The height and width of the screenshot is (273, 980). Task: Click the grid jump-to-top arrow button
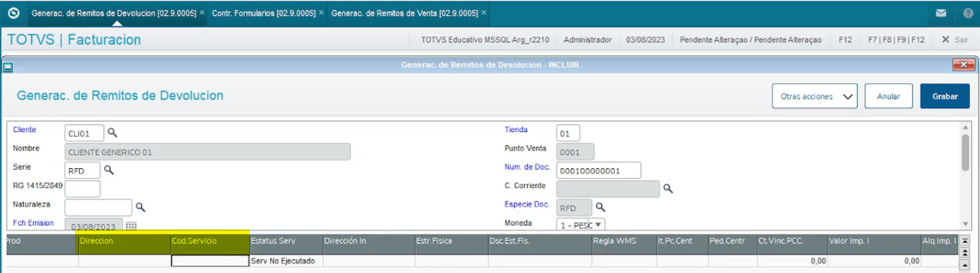964,241
